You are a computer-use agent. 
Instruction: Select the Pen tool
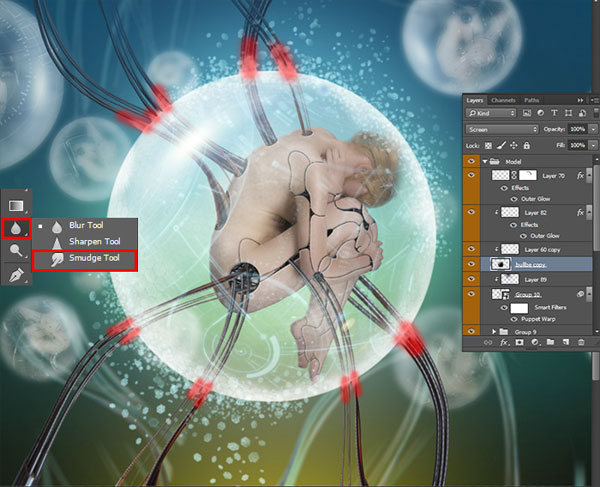(x=16, y=274)
